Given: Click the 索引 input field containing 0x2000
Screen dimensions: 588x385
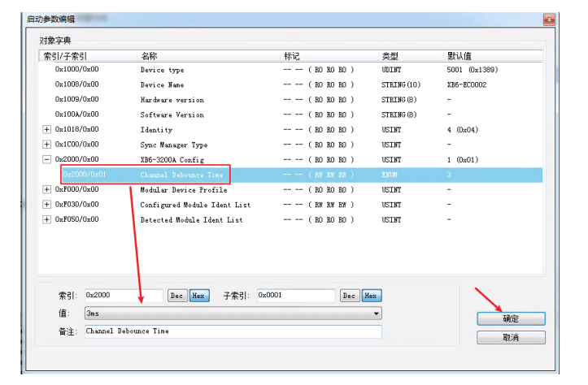Looking at the screenshot, I should tap(124, 296).
